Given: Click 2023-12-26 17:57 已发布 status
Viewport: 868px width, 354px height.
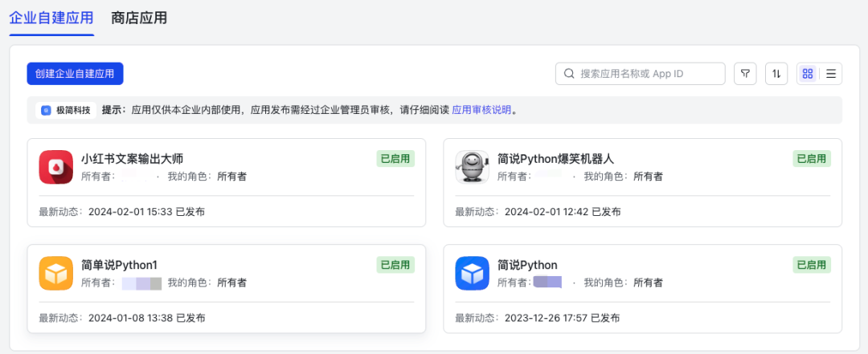Looking at the screenshot, I should (x=562, y=318).
